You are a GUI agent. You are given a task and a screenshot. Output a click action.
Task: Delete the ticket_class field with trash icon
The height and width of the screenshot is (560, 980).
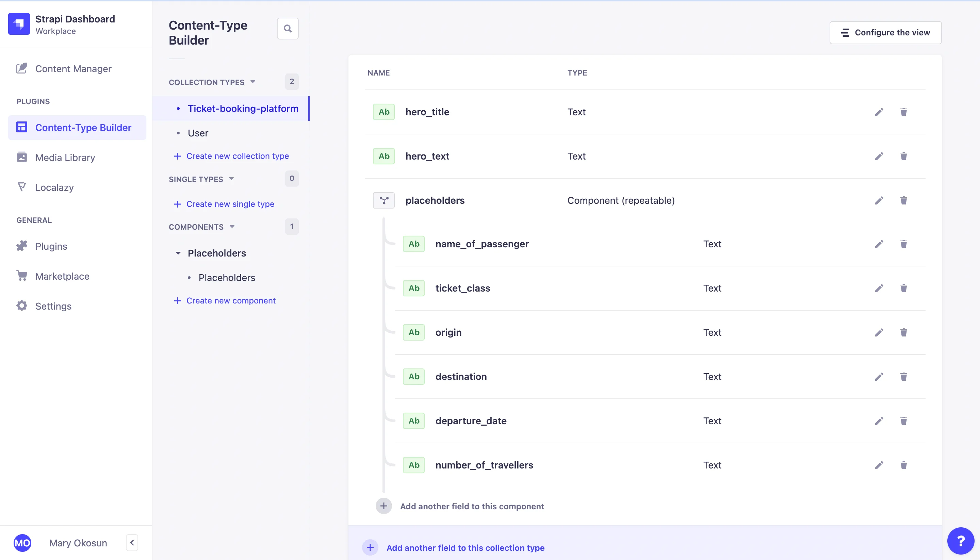[903, 288]
